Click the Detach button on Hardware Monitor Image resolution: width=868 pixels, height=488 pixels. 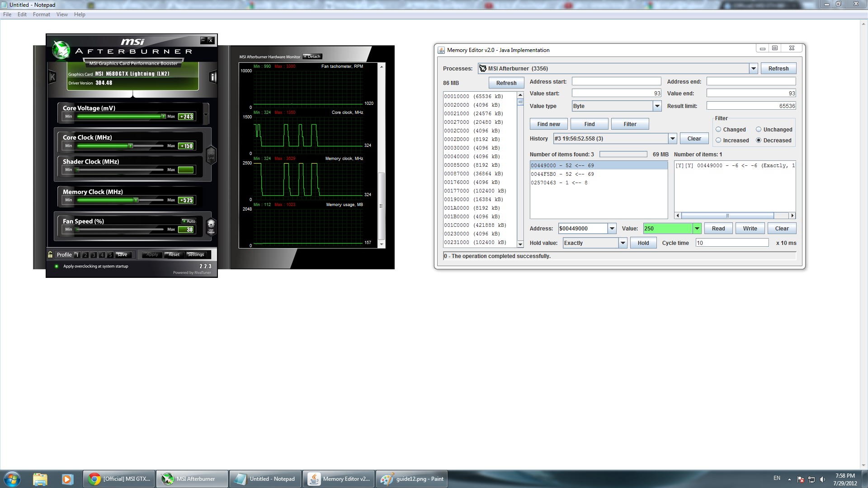coord(312,56)
